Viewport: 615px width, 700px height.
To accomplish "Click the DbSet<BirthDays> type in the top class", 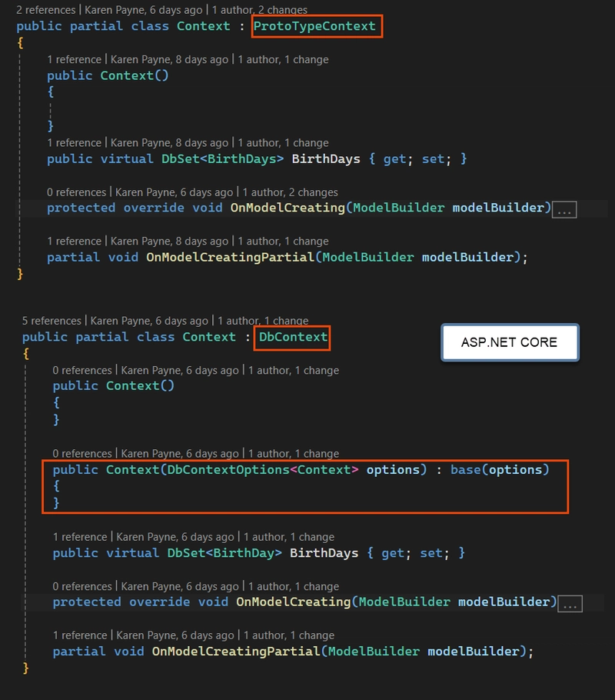I will point(222,159).
